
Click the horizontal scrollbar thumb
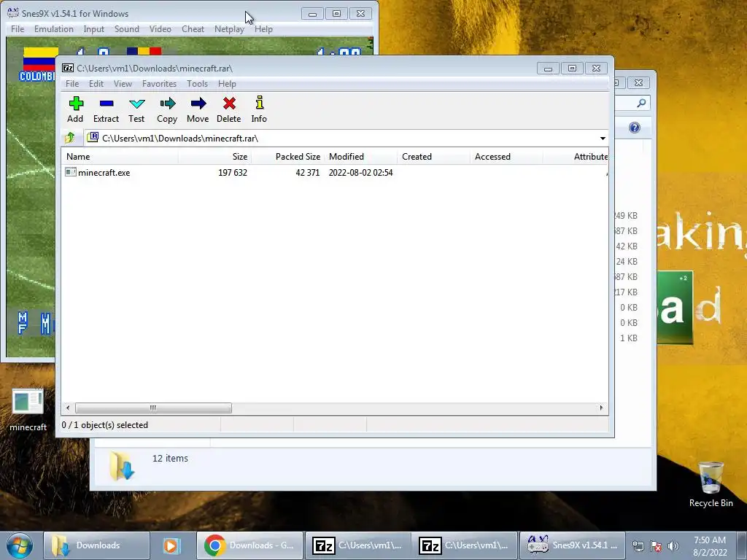[x=153, y=408]
